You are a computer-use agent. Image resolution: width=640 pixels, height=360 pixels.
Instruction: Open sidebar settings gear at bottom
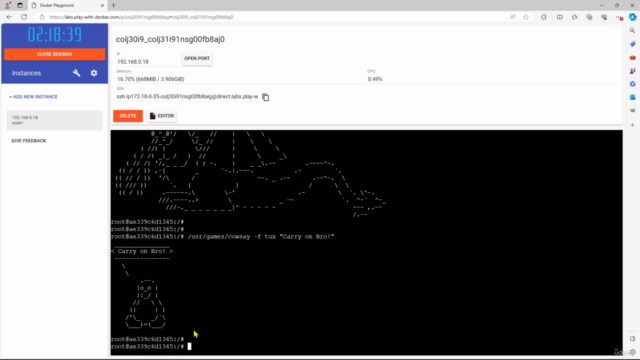click(632, 352)
